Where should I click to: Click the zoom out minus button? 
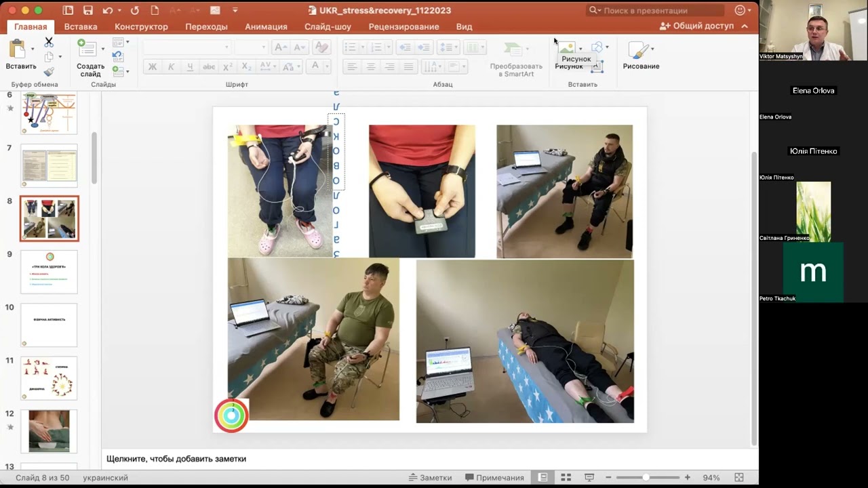[x=608, y=478]
